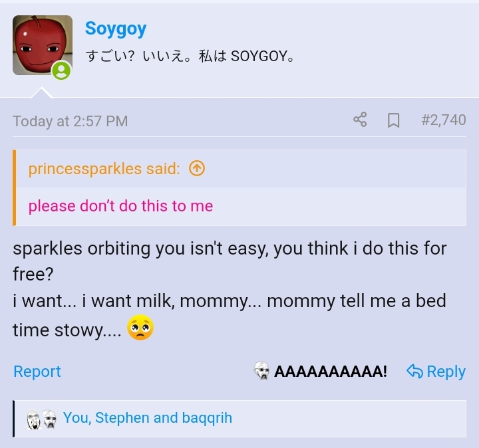This screenshot has height=448, width=479.
Task: Bookmark this post
Action: pyautogui.click(x=393, y=120)
